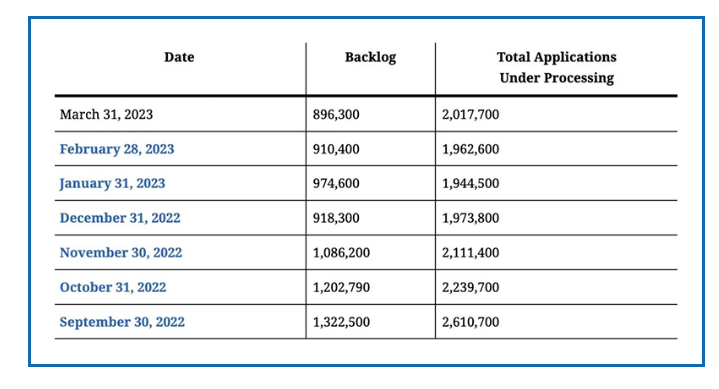This screenshot has height=389, width=719.
Task: Select the 1,086,200 backlog value
Action: [341, 253]
